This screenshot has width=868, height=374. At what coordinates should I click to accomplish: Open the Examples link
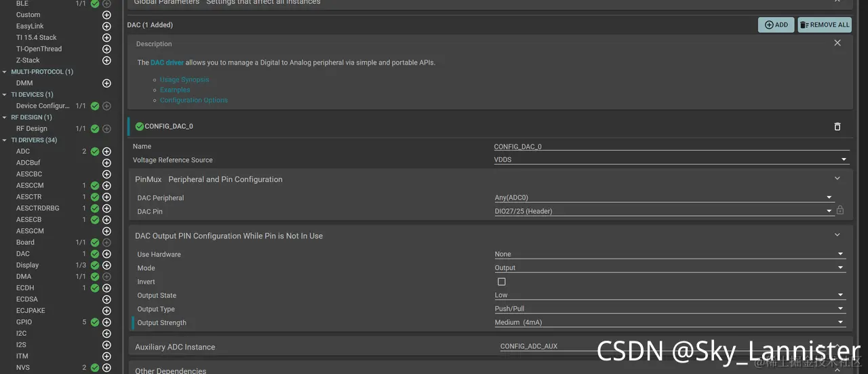175,90
